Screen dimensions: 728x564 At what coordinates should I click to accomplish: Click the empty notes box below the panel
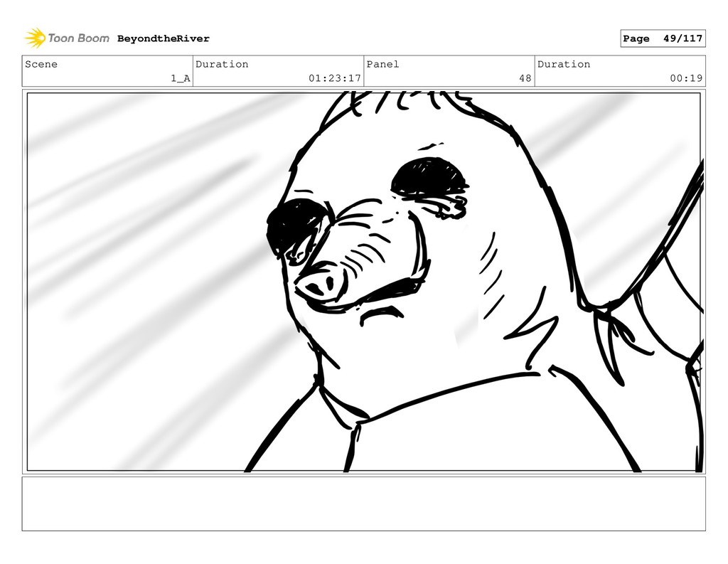[x=363, y=504]
